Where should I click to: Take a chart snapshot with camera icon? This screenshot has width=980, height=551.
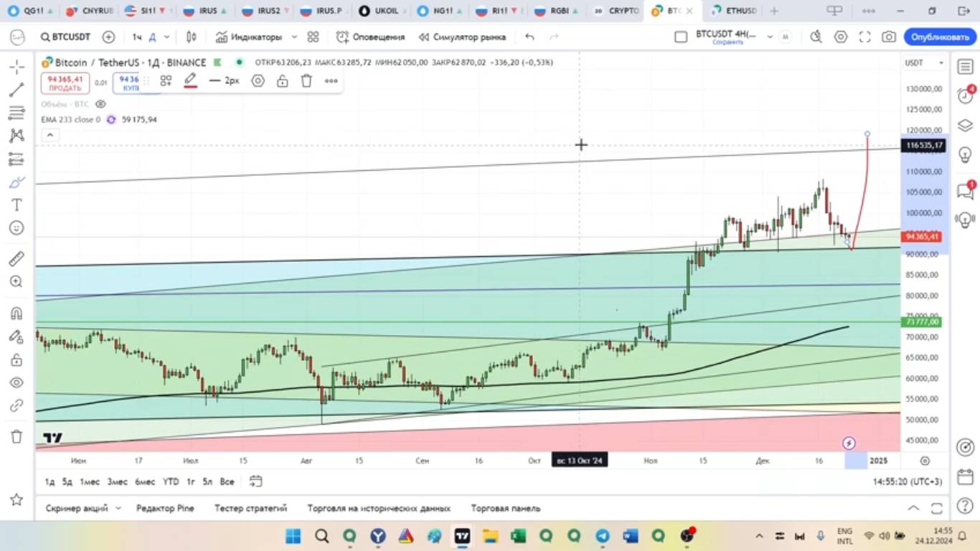pyautogui.click(x=889, y=37)
